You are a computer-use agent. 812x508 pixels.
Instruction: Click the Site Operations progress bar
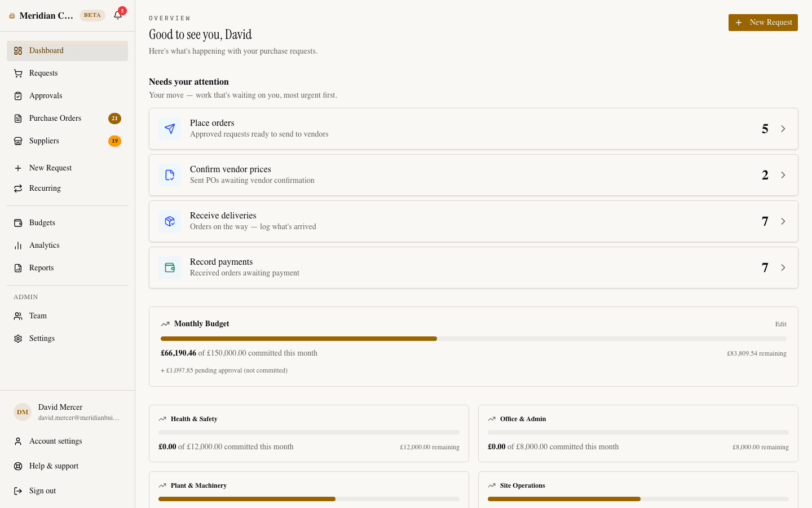tap(638, 499)
